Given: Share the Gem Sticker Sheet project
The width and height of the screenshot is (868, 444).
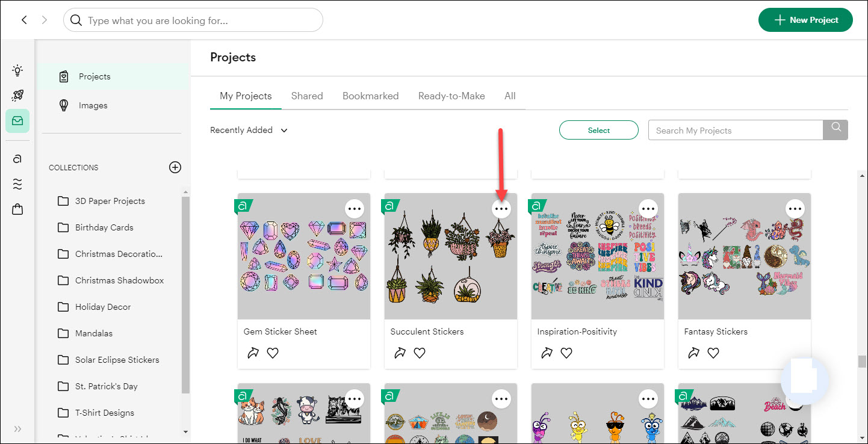Looking at the screenshot, I should click(253, 353).
